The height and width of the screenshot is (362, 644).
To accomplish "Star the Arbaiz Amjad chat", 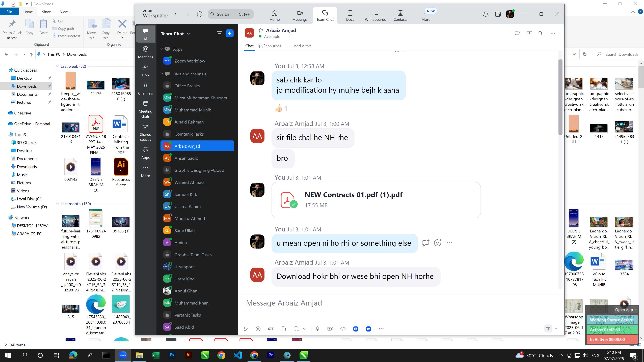I will (x=261, y=30).
